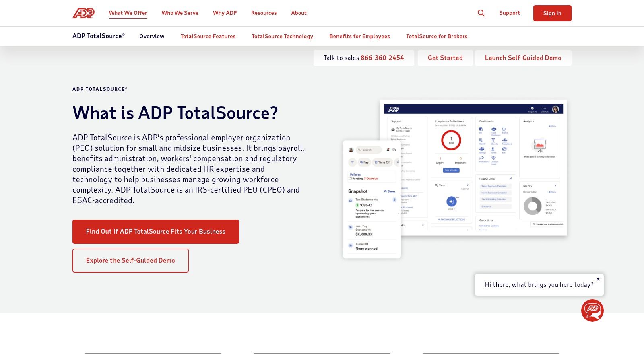This screenshot has height=362, width=644.
Task: Open the search magnifier icon
Action: coord(481,13)
